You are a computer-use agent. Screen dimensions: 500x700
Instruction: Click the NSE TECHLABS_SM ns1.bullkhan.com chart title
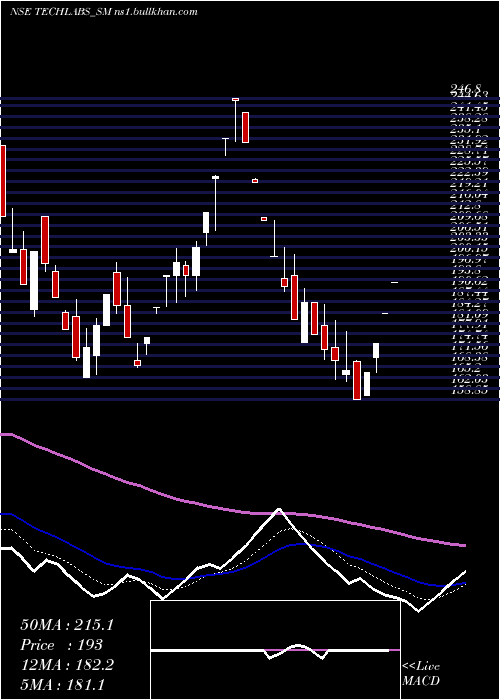coord(104,12)
